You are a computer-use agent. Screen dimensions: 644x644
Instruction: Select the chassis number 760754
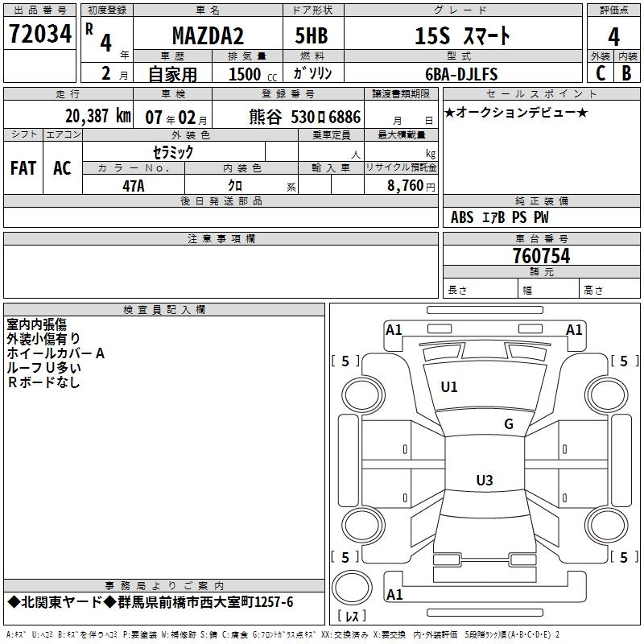click(x=541, y=256)
